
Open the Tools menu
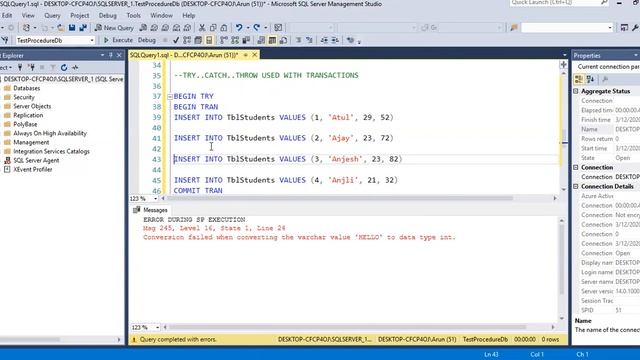coord(133,16)
